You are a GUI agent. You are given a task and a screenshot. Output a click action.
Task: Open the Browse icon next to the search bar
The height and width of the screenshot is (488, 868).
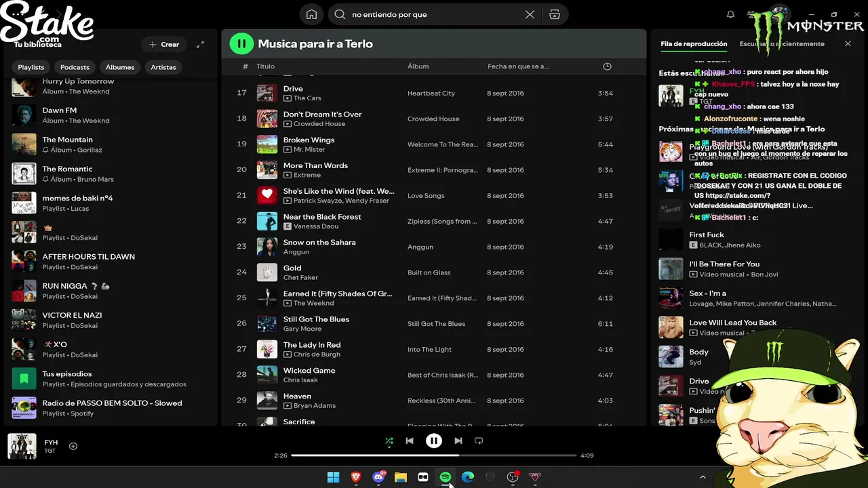coord(555,14)
